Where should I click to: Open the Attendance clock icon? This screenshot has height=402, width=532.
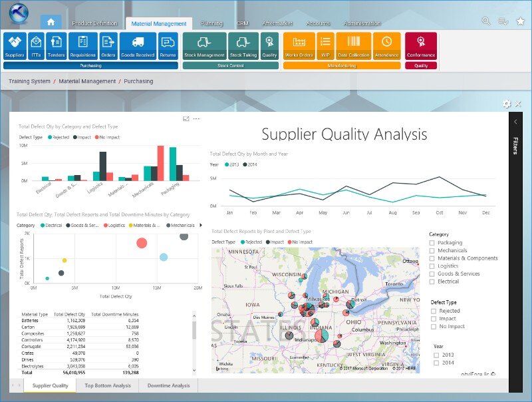coord(386,46)
